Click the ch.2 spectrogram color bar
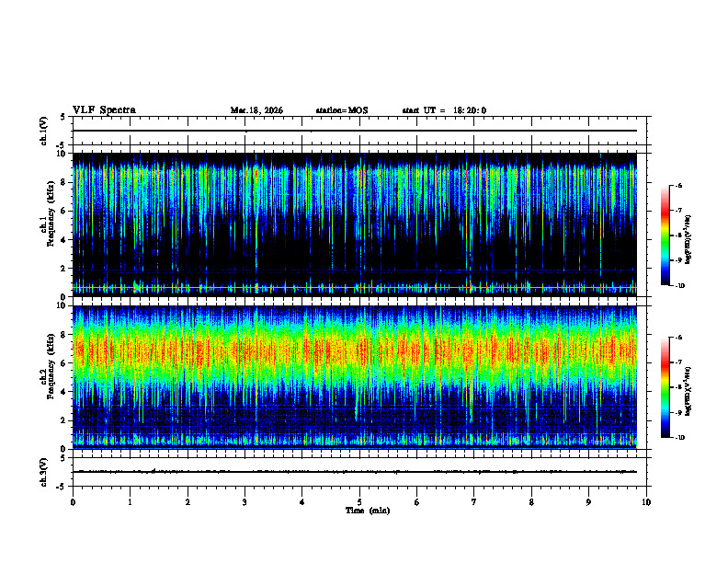Image resolution: width=728 pixels, height=563 pixels. [665, 387]
